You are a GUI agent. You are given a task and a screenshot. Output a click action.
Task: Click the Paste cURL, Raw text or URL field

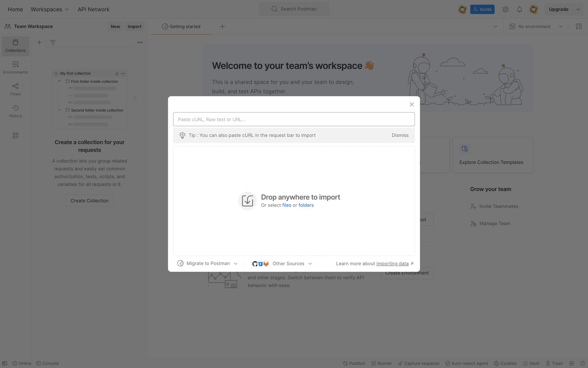coord(294,119)
